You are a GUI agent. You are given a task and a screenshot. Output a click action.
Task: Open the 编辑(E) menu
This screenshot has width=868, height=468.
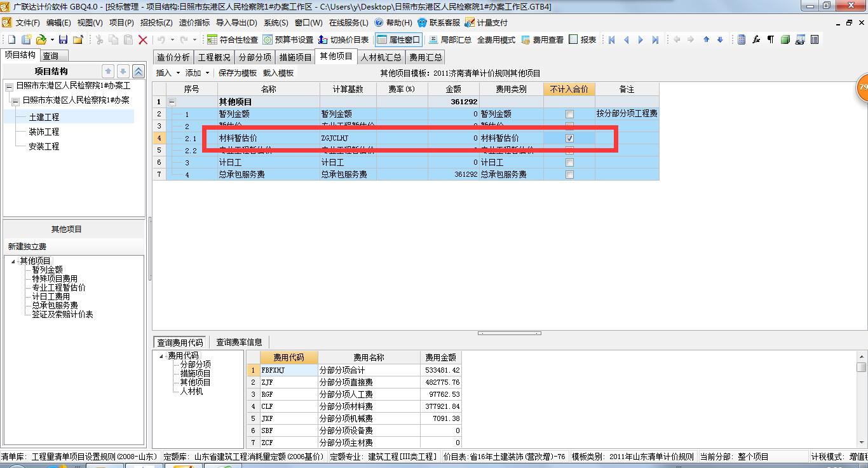(x=58, y=22)
